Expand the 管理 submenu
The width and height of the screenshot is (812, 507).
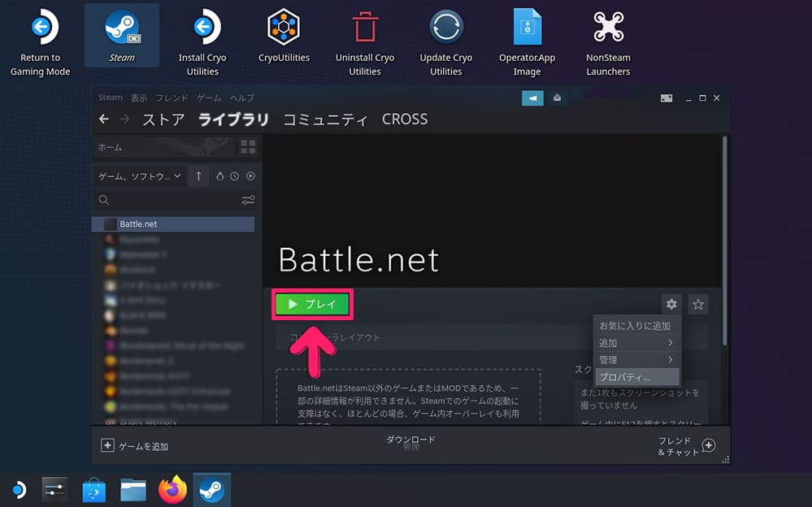[x=636, y=360]
